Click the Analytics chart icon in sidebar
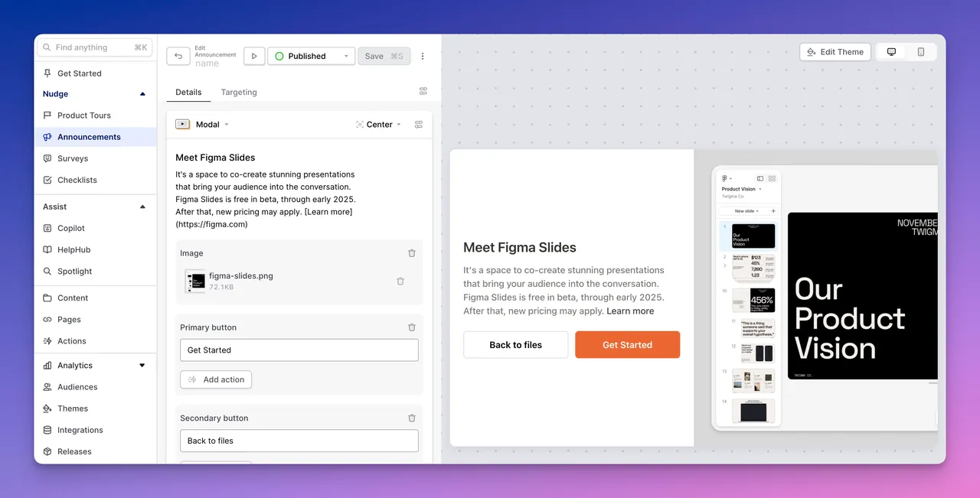 [47, 366]
